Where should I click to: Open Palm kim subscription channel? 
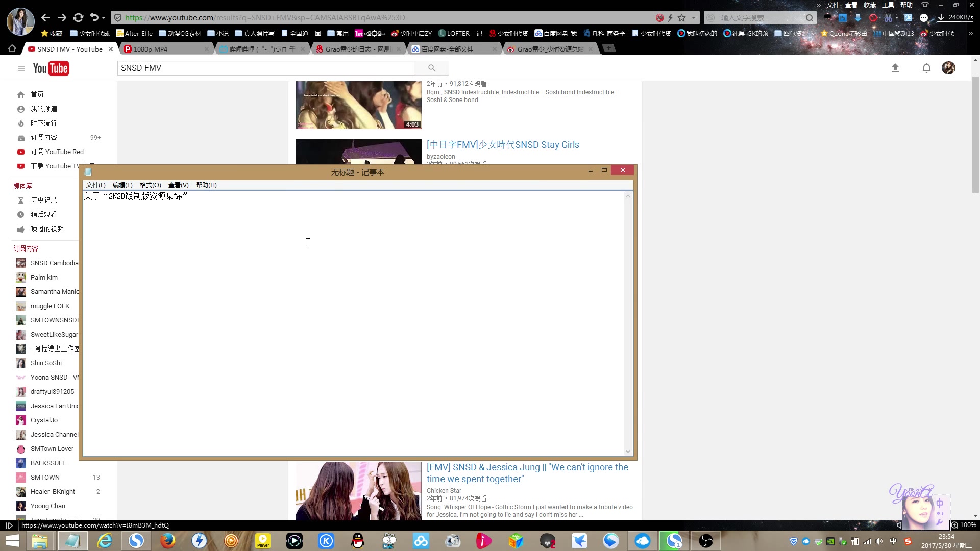(x=44, y=277)
